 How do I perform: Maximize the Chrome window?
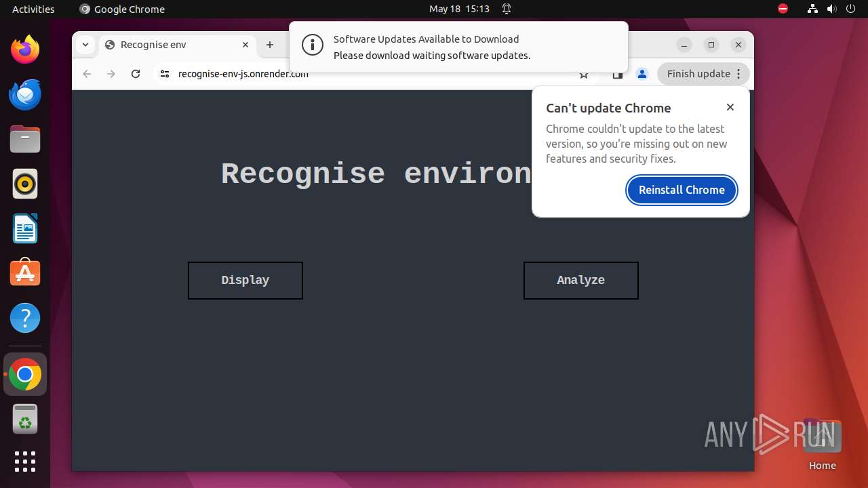pyautogui.click(x=711, y=45)
